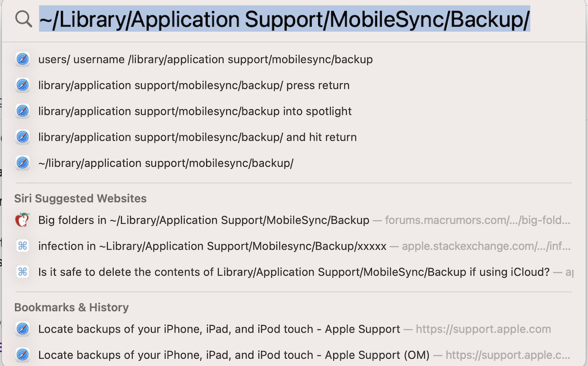This screenshot has height=366, width=588.
Task: Open the 'Locate backups' support.apple.com history entry
Action: 219,329
